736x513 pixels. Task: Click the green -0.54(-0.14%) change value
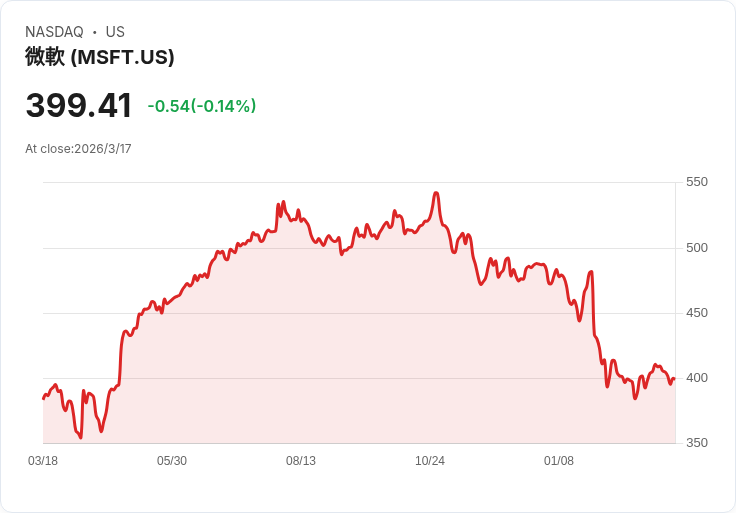click(x=202, y=106)
